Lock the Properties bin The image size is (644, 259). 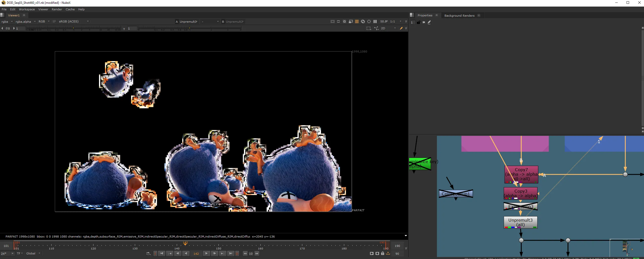coord(418,22)
